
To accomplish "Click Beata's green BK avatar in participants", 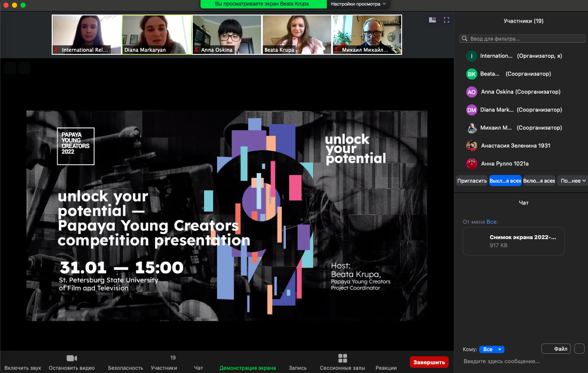I will click(471, 74).
